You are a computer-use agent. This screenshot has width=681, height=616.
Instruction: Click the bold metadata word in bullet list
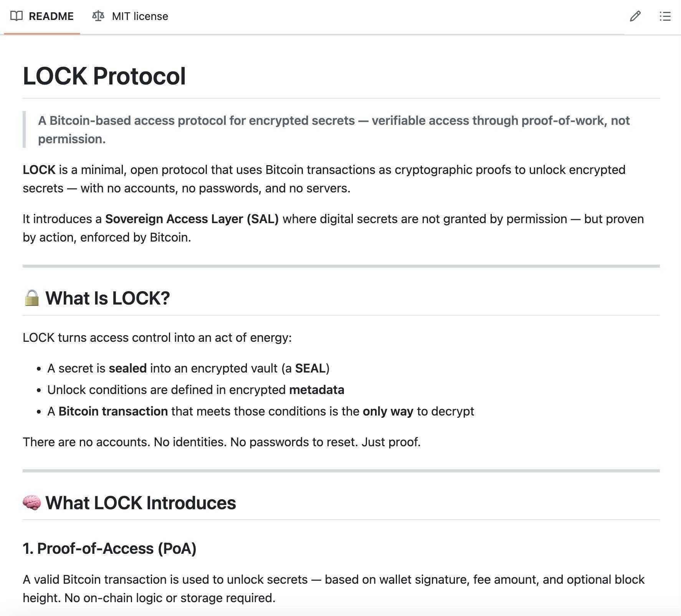coord(317,390)
